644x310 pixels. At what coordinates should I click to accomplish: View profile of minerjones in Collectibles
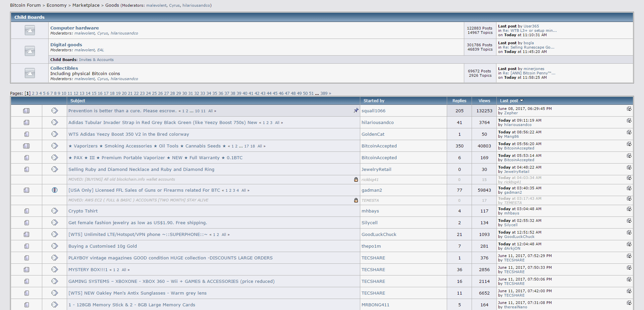pos(534,69)
